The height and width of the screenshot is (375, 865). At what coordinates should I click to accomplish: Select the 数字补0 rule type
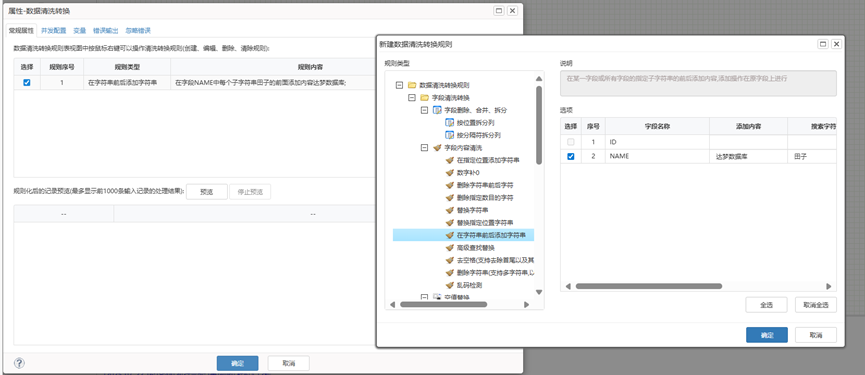click(x=468, y=173)
